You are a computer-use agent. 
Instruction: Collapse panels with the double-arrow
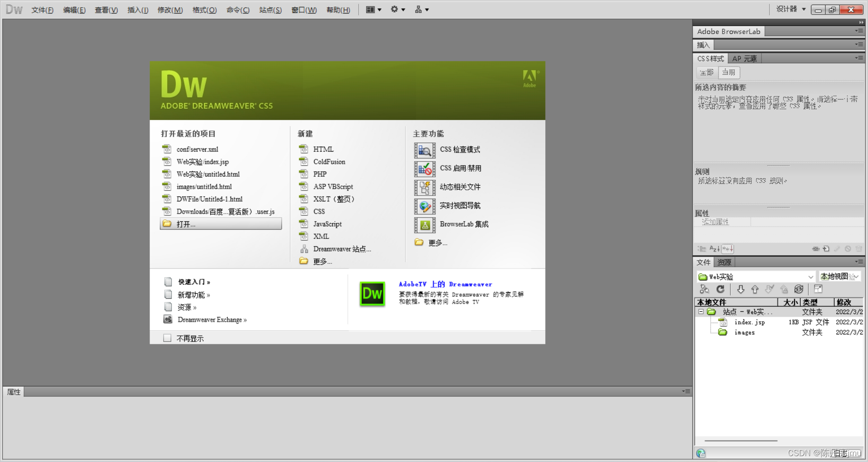tap(861, 22)
